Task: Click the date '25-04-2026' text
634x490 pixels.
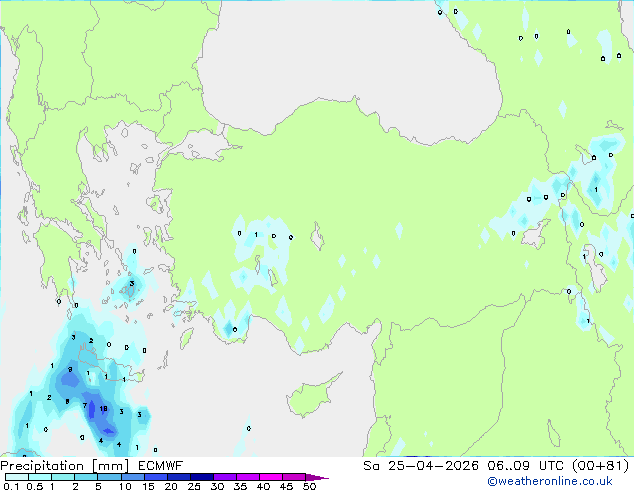Action: pyautogui.click(x=433, y=466)
